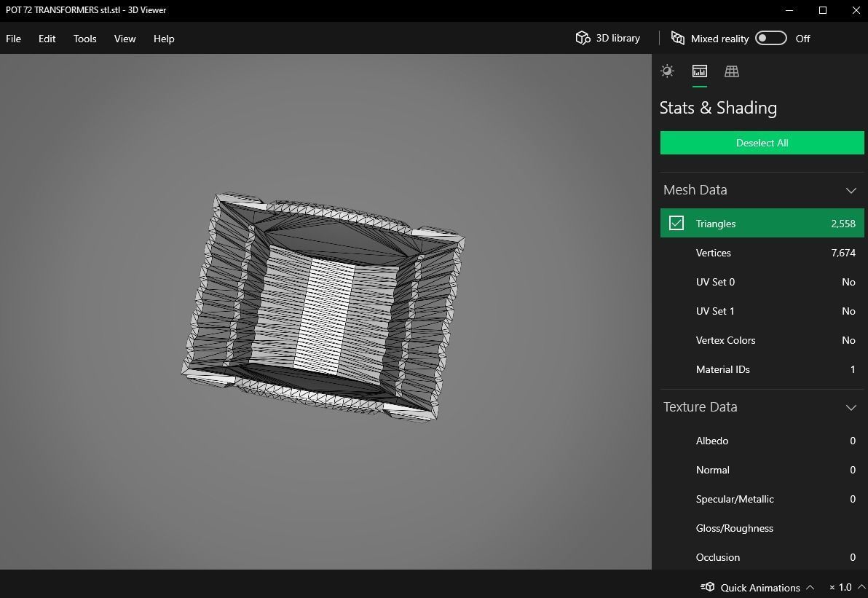Select the Normal texture row
This screenshot has height=598, width=868.
pos(762,470)
